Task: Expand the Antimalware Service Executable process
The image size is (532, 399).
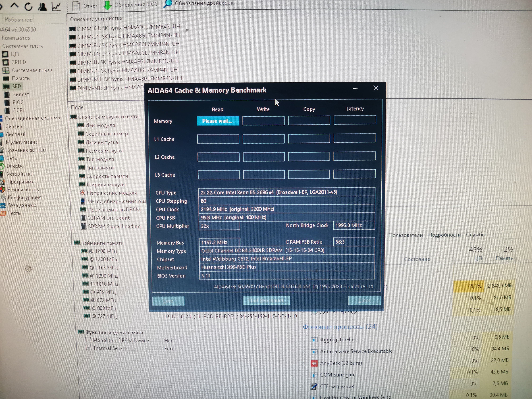Action: coord(304,351)
